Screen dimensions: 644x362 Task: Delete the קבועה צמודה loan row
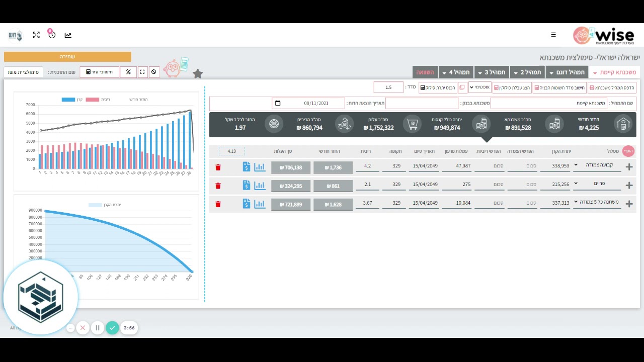click(218, 167)
